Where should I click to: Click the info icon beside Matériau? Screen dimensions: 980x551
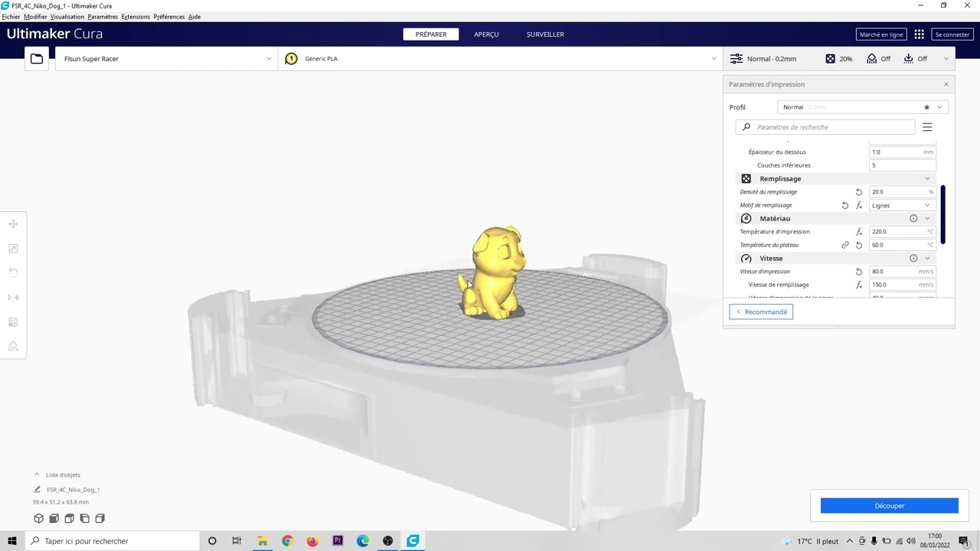(913, 219)
